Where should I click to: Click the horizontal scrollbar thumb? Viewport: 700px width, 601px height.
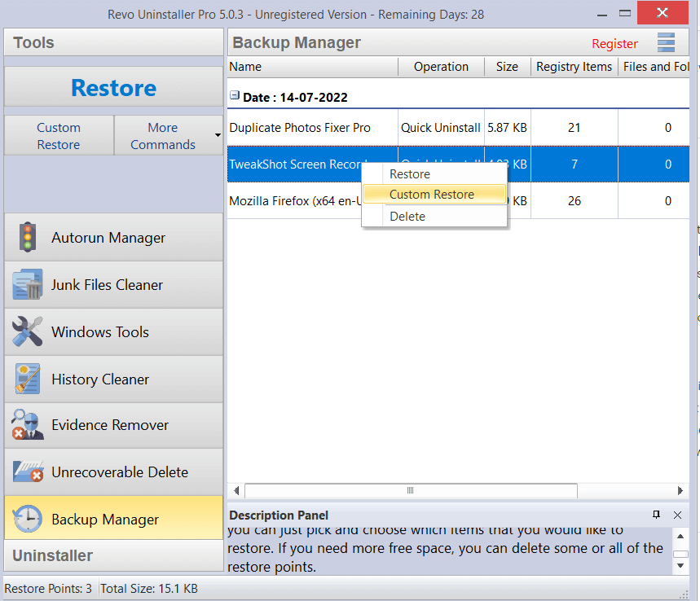tap(411, 490)
